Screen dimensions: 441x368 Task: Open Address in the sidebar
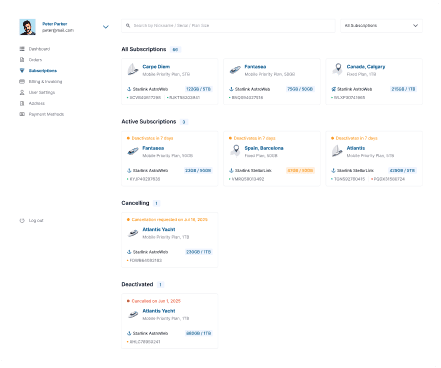(x=37, y=103)
